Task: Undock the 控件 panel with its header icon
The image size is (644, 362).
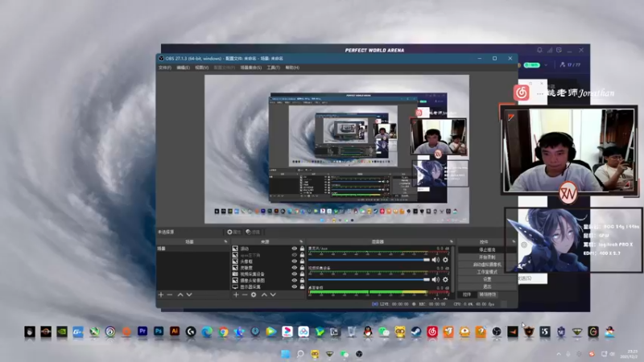Action: (514, 242)
